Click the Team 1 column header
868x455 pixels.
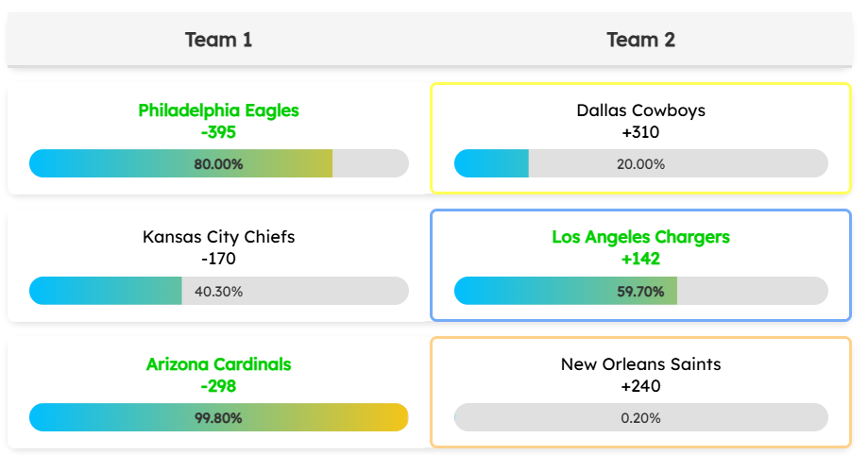tap(218, 40)
